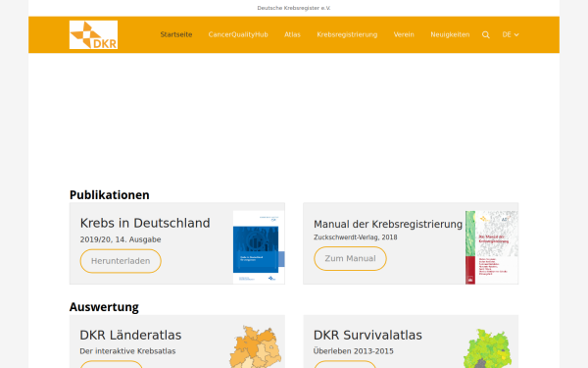Click the Herunterladen button
588x368 pixels.
[121, 261]
